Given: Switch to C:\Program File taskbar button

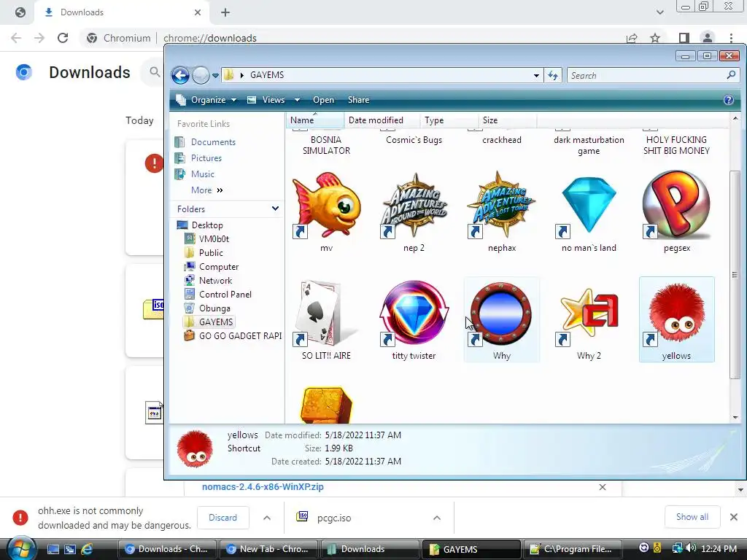Looking at the screenshot, I should (572, 549).
